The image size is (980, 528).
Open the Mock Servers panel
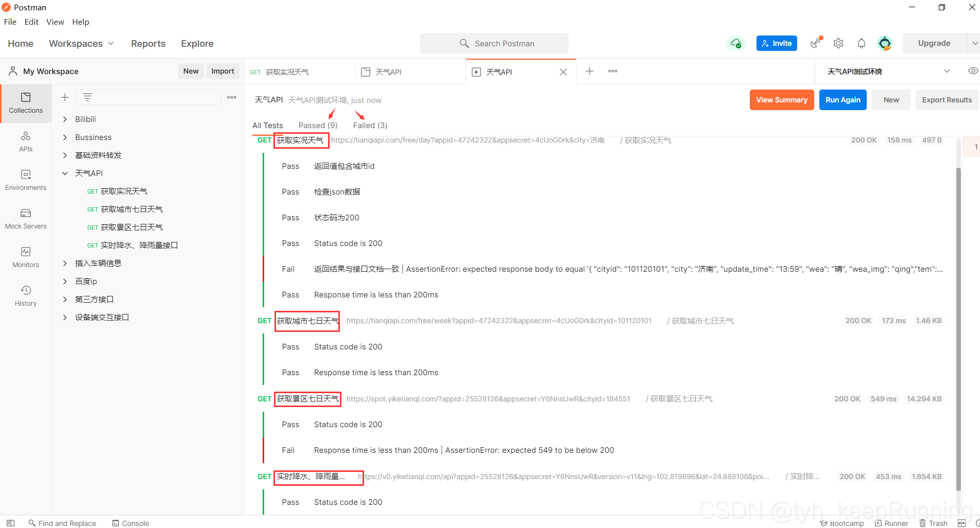(x=26, y=219)
